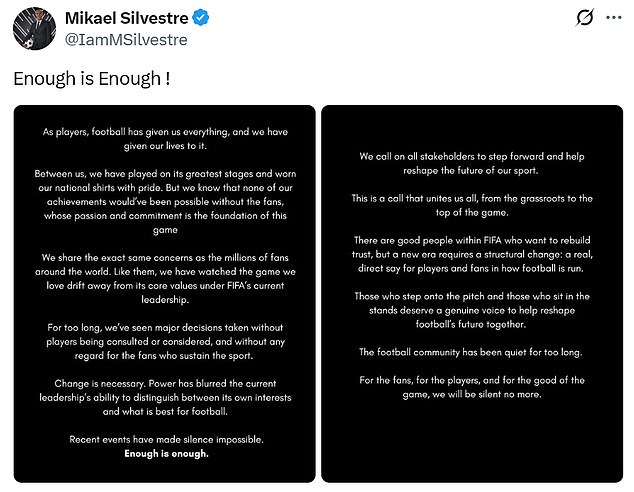Click the "For too long, we've seen" paragraph

tap(165, 342)
